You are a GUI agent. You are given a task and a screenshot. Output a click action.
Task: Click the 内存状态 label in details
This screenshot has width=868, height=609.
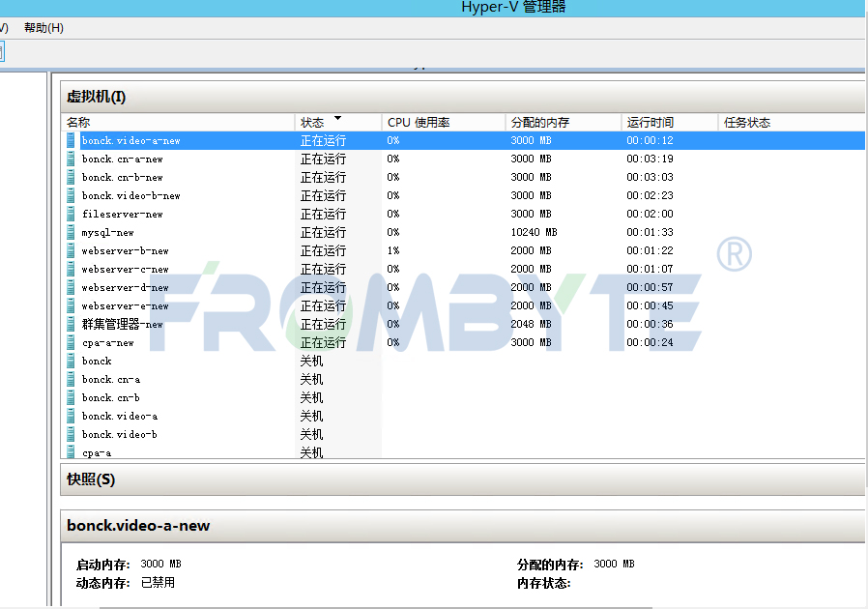543,583
